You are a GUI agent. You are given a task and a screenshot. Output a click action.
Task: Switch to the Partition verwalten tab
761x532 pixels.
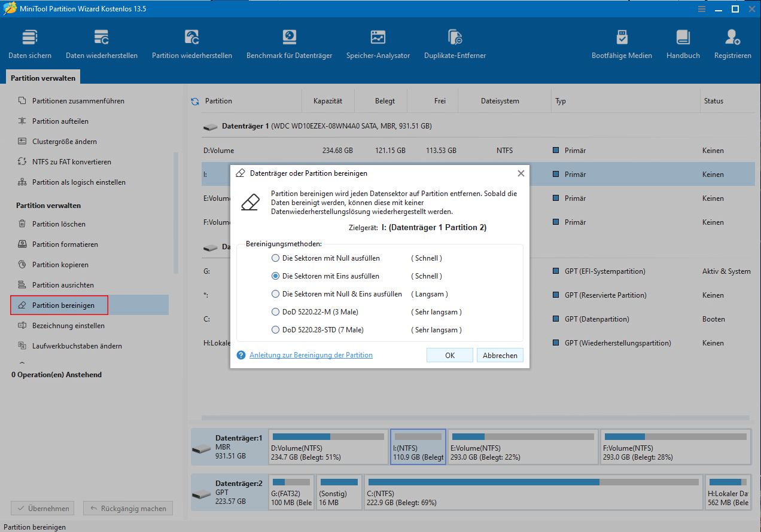[x=42, y=77]
